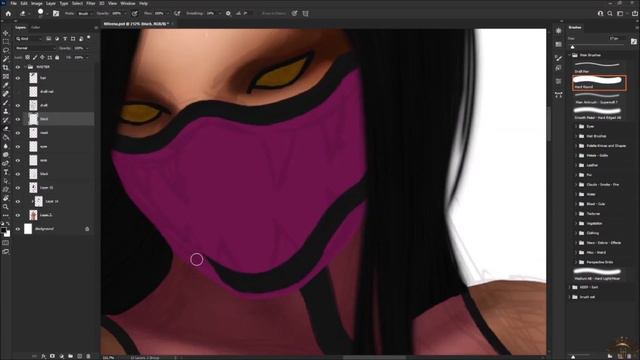Image resolution: width=640 pixels, height=360 pixels.
Task: Collapse the MASTER layer group
Action: (25, 67)
